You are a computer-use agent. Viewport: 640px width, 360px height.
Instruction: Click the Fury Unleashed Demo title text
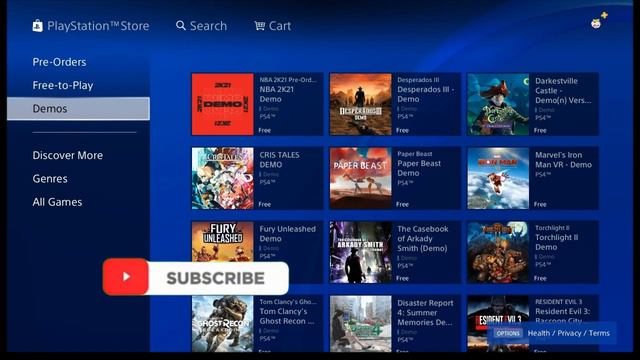(287, 234)
